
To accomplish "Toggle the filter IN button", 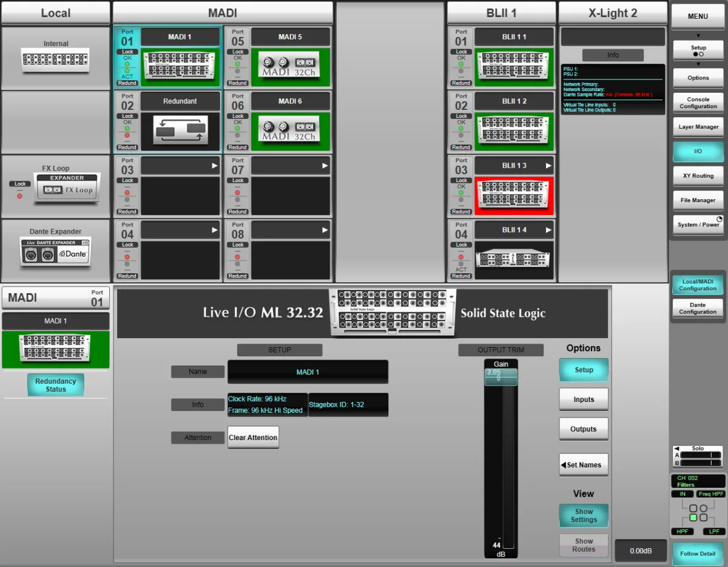I will point(682,494).
